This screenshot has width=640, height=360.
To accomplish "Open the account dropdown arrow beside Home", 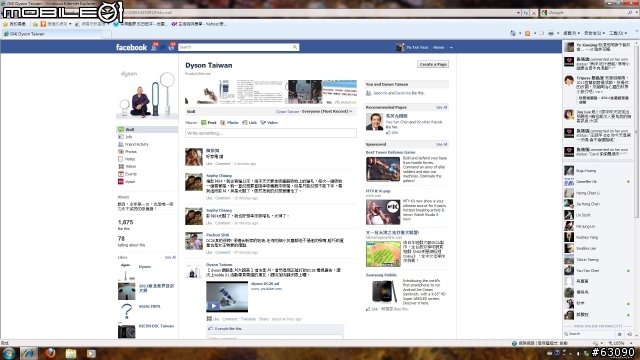I will coord(451,47).
